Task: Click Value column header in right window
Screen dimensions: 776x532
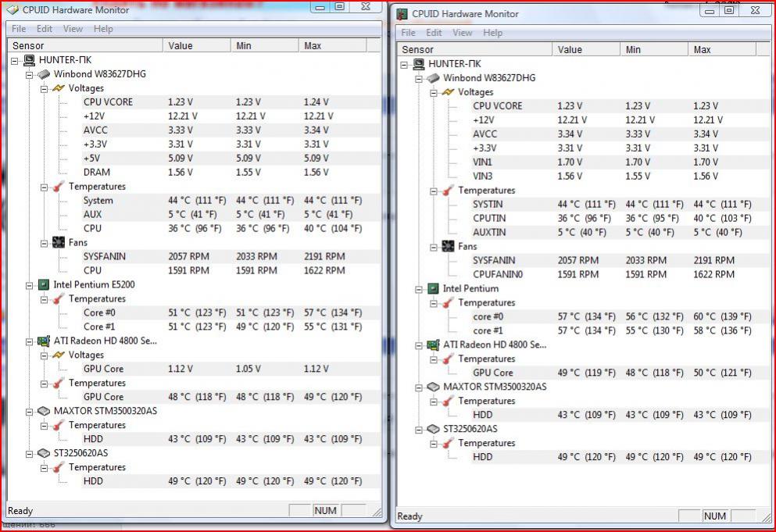Action: click(586, 49)
